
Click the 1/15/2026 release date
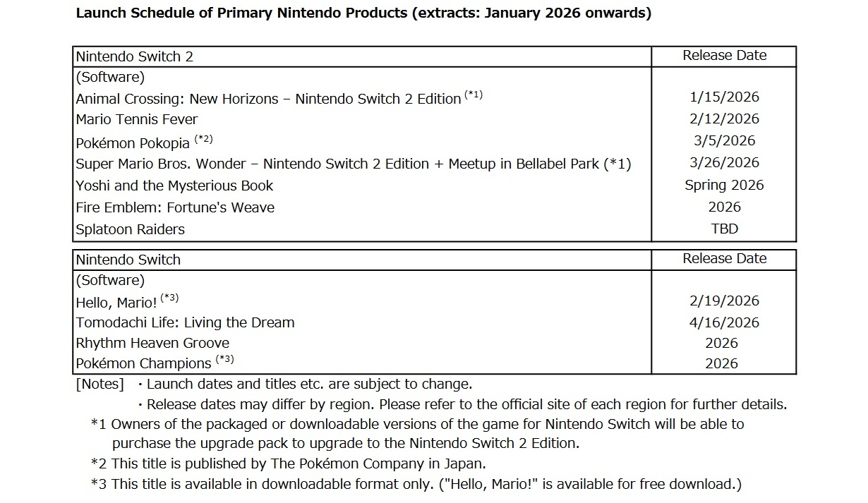tap(724, 97)
